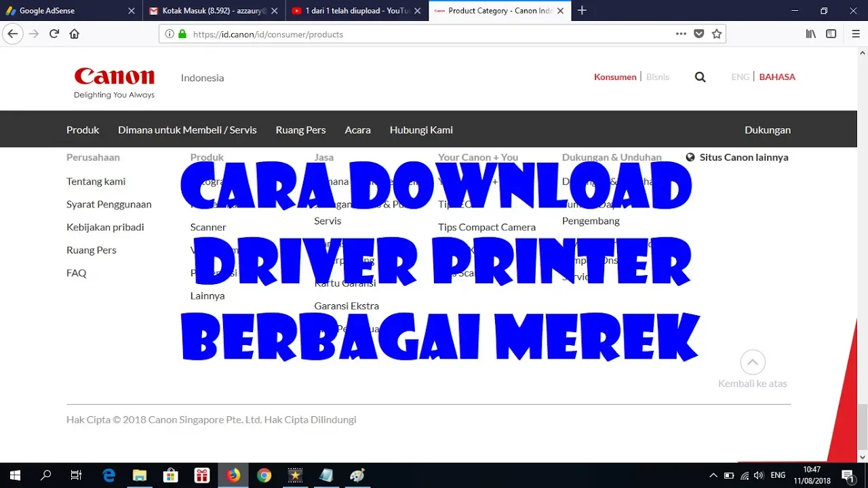Viewport: 868px width, 488px height.
Task: Show the sidebars icon
Action: point(831,34)
